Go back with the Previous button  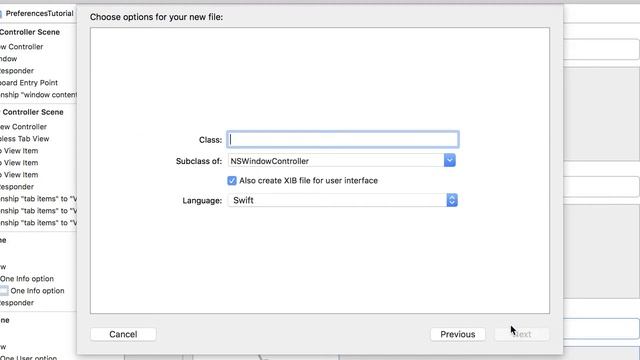point(458,334)
